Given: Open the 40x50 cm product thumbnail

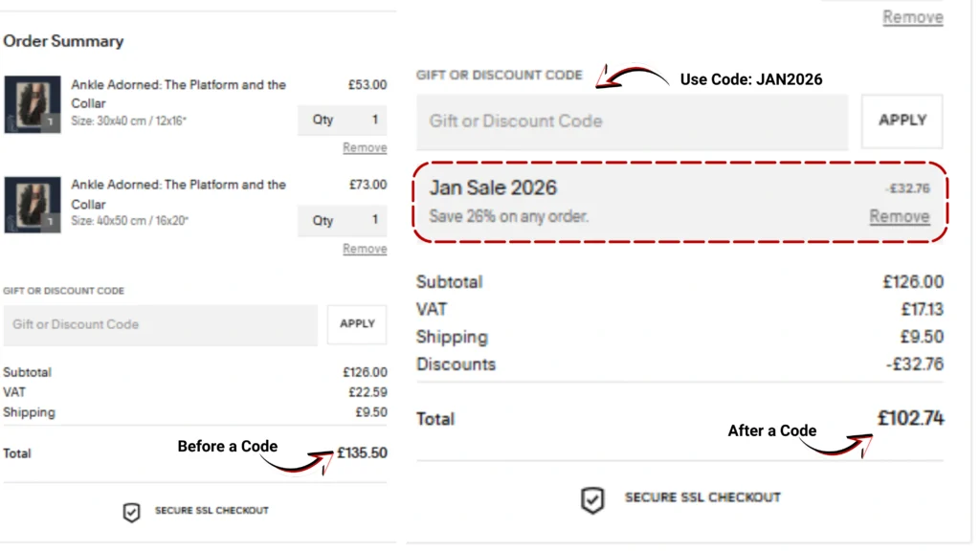Looking at the screenshot, I should (x=33, y=205).
